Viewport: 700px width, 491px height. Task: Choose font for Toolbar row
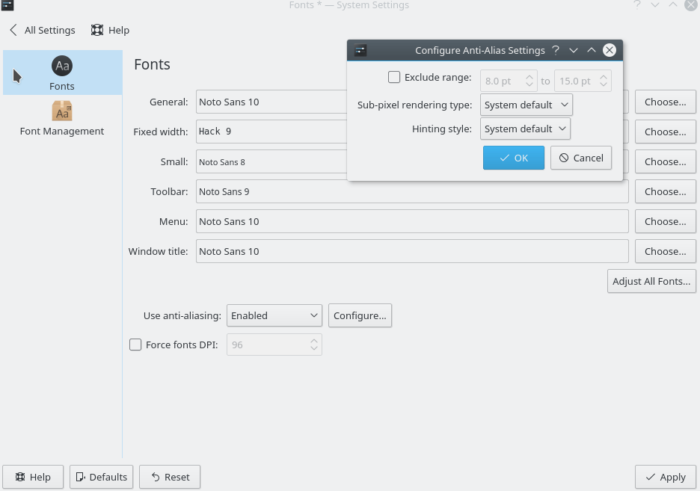665,191
